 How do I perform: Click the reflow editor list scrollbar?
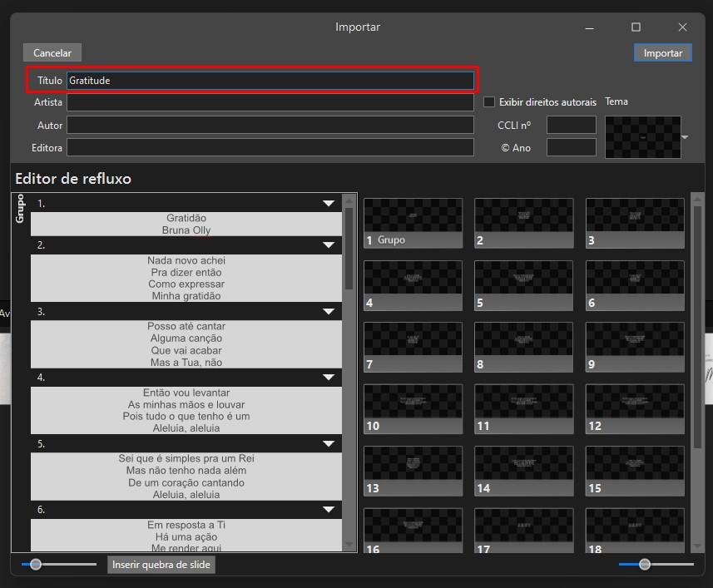[349, 248]
